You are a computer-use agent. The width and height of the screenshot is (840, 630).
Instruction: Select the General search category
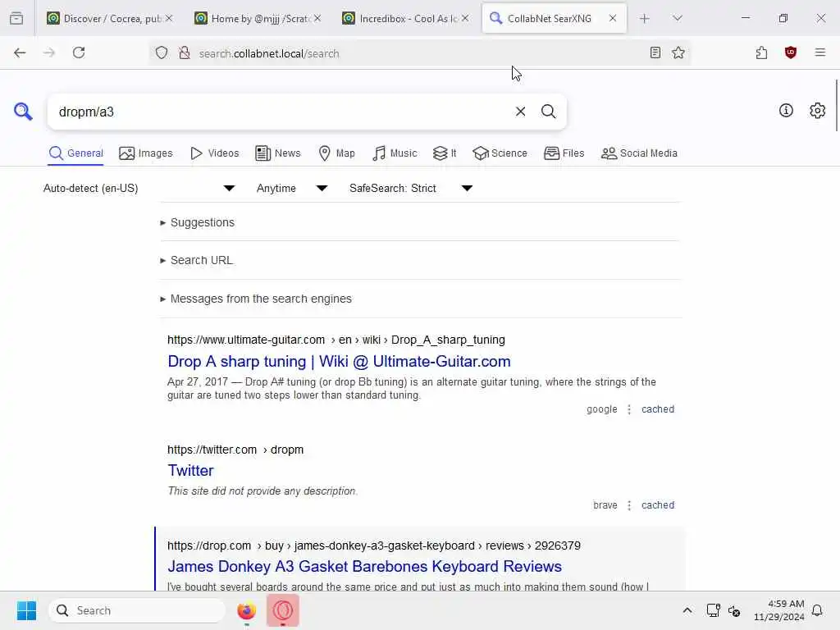click(75, 153)
